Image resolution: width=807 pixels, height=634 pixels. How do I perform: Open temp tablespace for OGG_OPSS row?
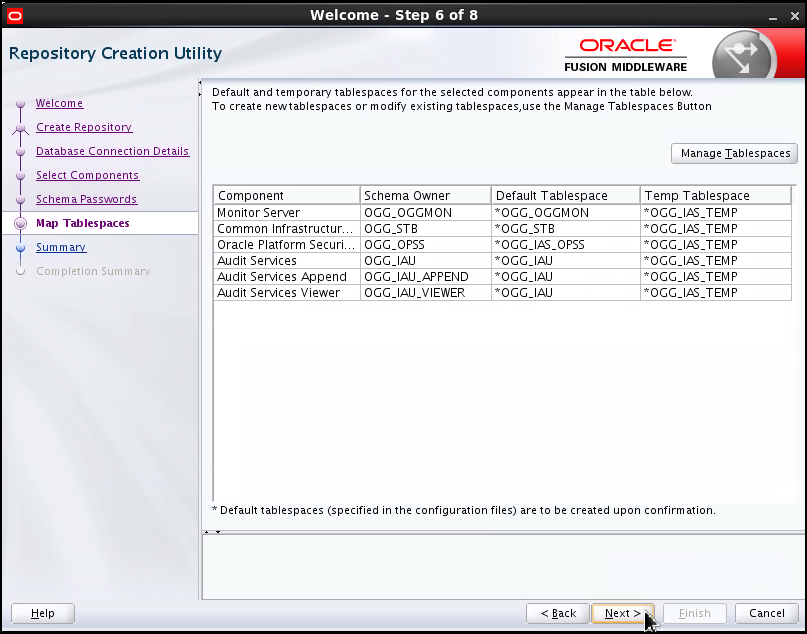click(715, 244)
